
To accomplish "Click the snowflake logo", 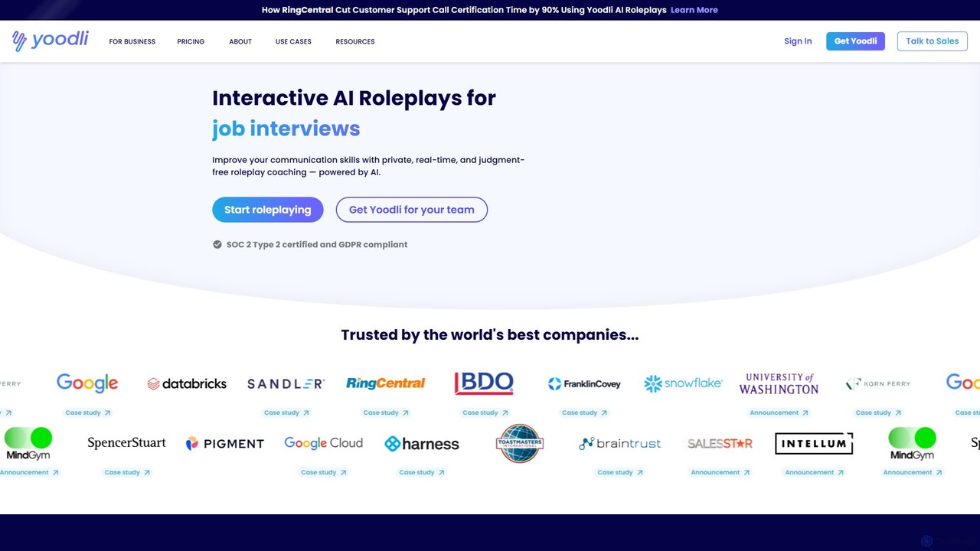I will [683, 383].
